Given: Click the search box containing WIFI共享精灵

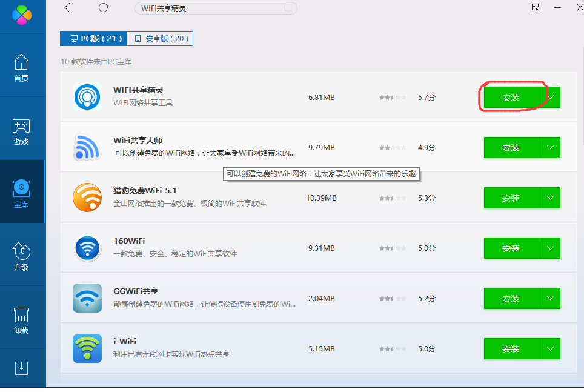Looking at the screenshot, I should (x=216, y=8).
